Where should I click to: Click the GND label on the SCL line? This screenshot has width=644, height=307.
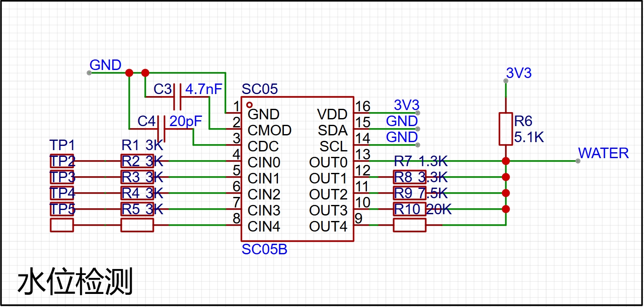(402, 137)
